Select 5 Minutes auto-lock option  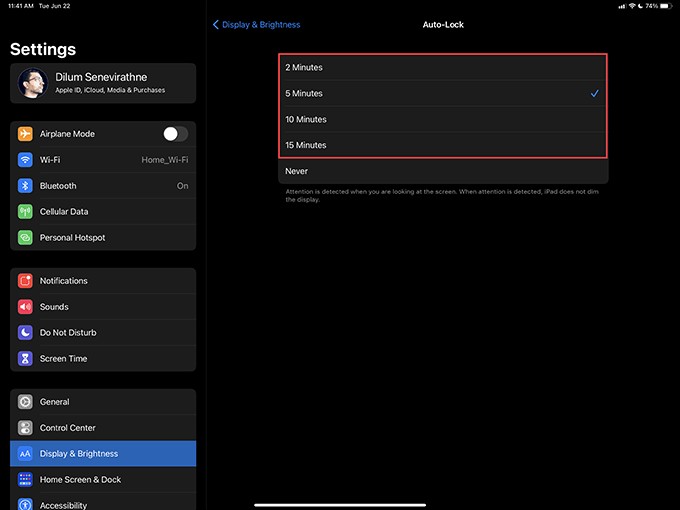[x=443, y=93]
